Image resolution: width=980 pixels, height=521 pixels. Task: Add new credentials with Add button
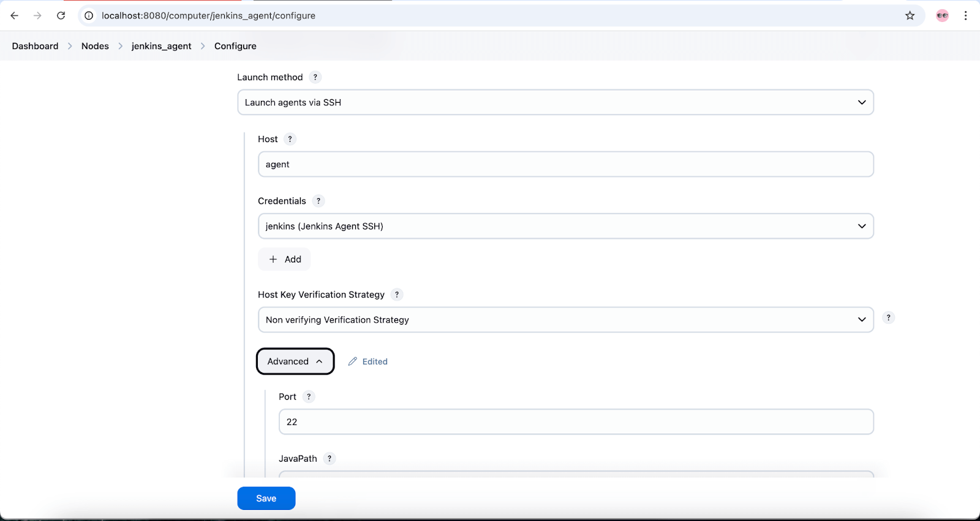pos(285,260)
